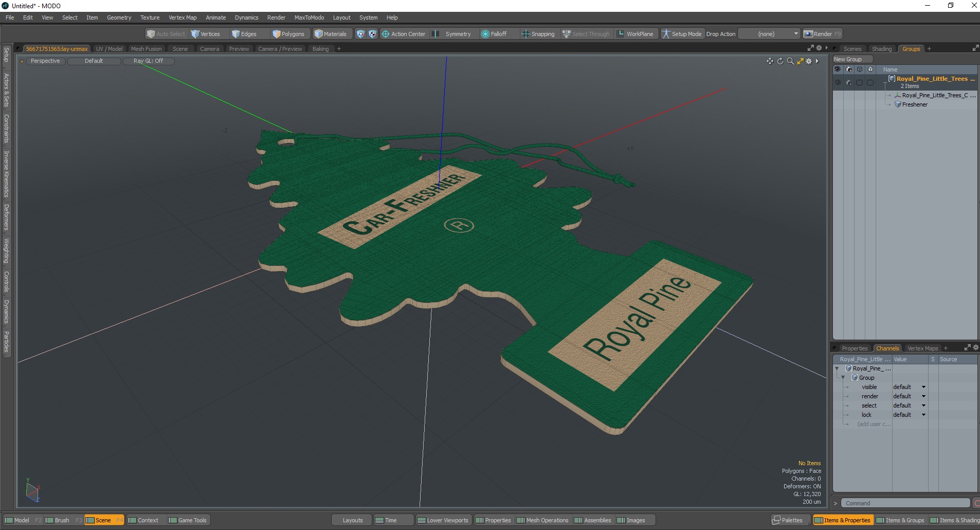
Task: Click the add user channel row
Action: point(873,424)
